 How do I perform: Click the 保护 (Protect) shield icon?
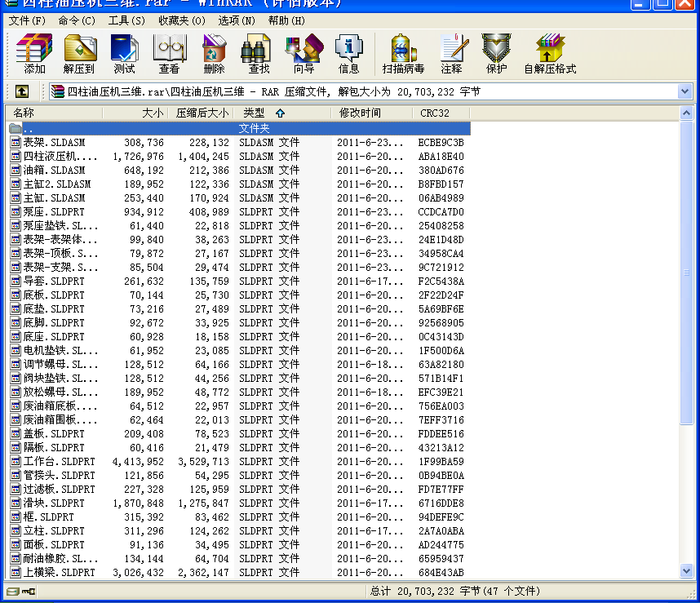tap(496, 54)
